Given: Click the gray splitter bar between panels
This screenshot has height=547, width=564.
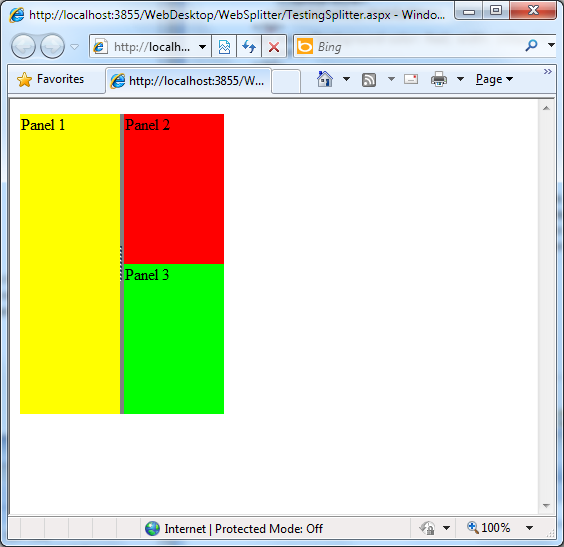Looking at the screenshot, I should point(122,264).
